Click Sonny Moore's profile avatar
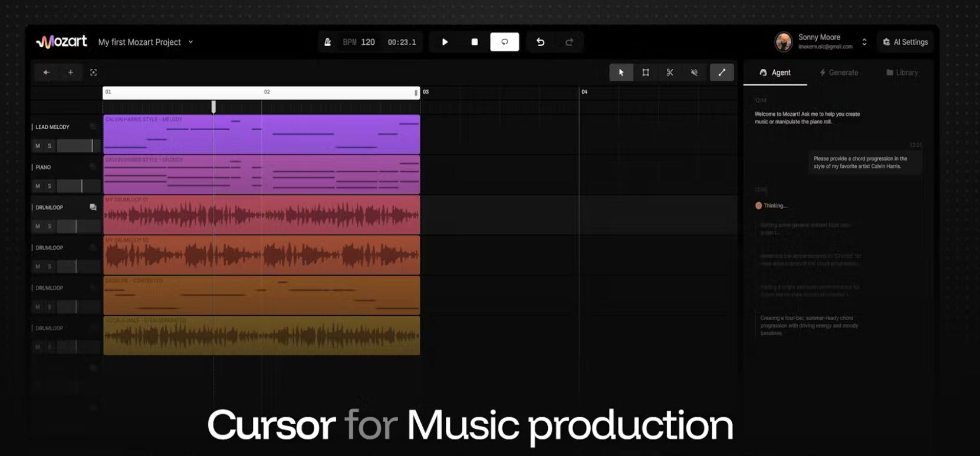This screenshot has width=980, height=456. [x=783, y=42]
